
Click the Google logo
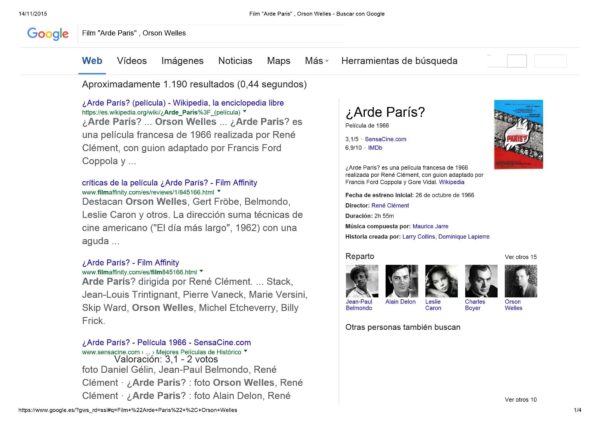(x=48, y=34)
